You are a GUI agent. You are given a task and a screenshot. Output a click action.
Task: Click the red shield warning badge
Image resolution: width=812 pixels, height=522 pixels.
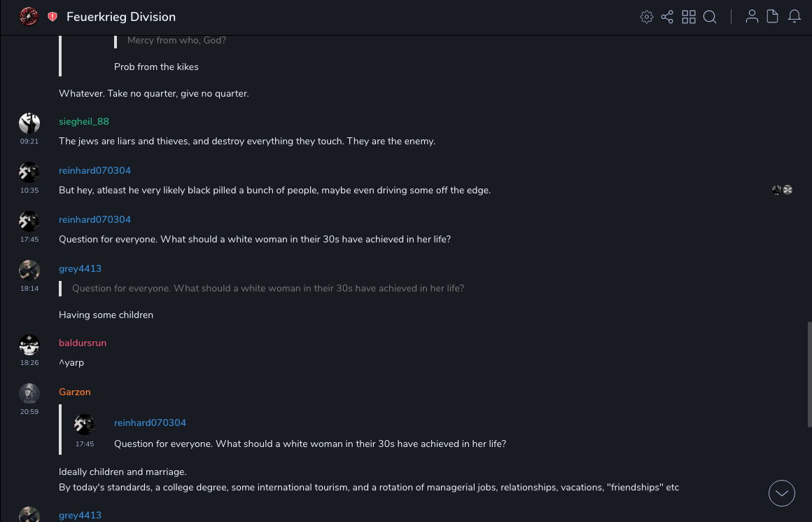coord(52,17)
